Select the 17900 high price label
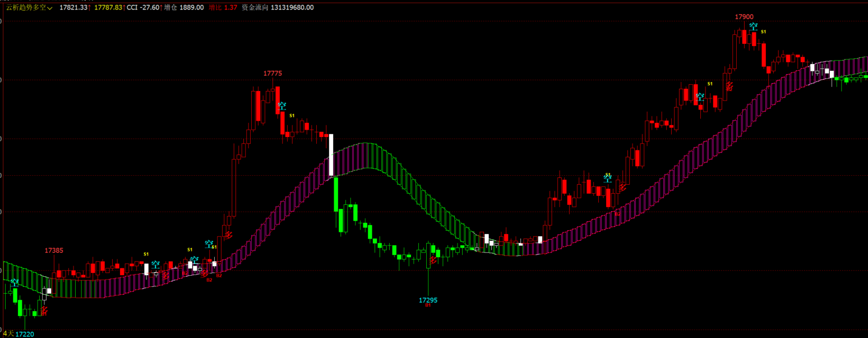This screenshot has width=868, height=338. pos(744,17)
